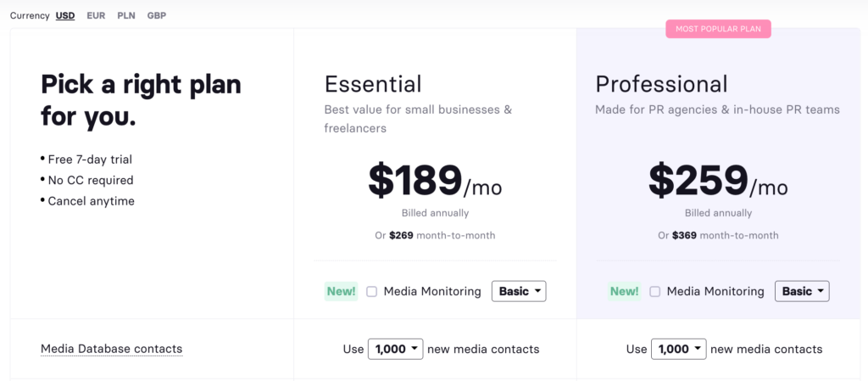
Task: Click the $189/mo Essential price
Action: point(435,180)
